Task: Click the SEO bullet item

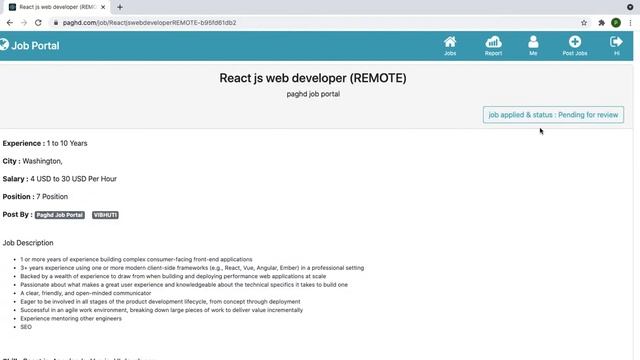Action: tap(26, 327)
